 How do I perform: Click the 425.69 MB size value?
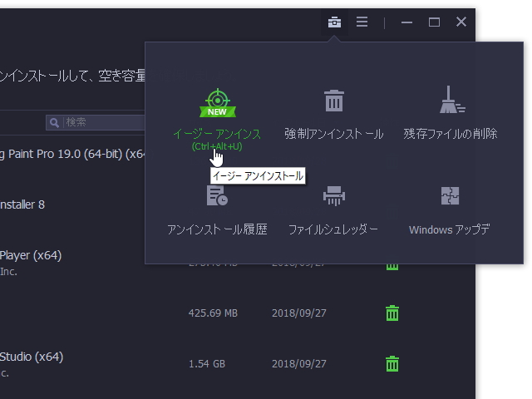click(213, 313)
